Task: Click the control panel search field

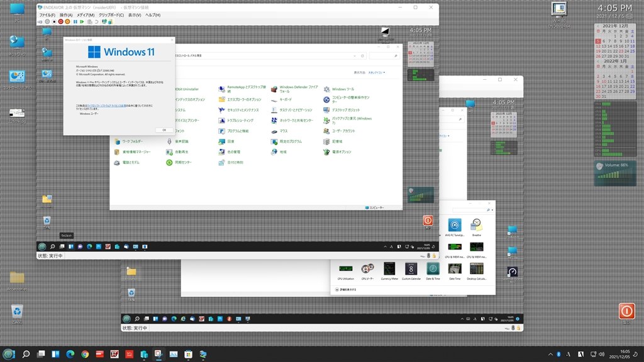Action: [384, 55]
